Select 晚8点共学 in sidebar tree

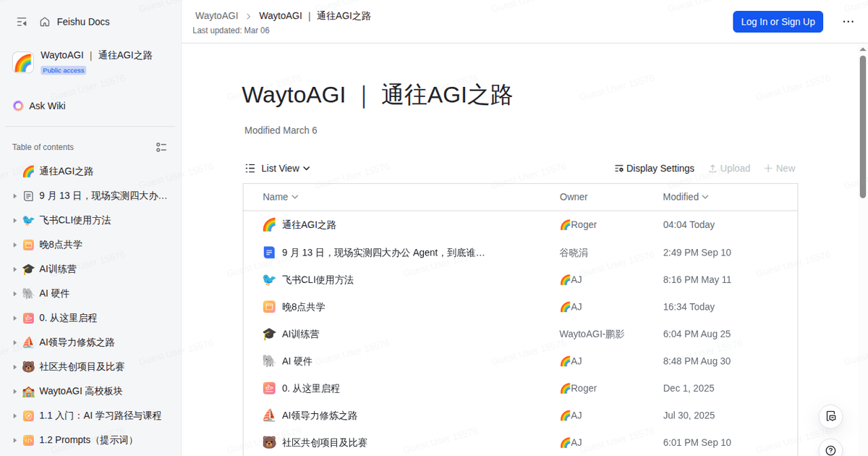pyautogui.click(x=61, y=245)
